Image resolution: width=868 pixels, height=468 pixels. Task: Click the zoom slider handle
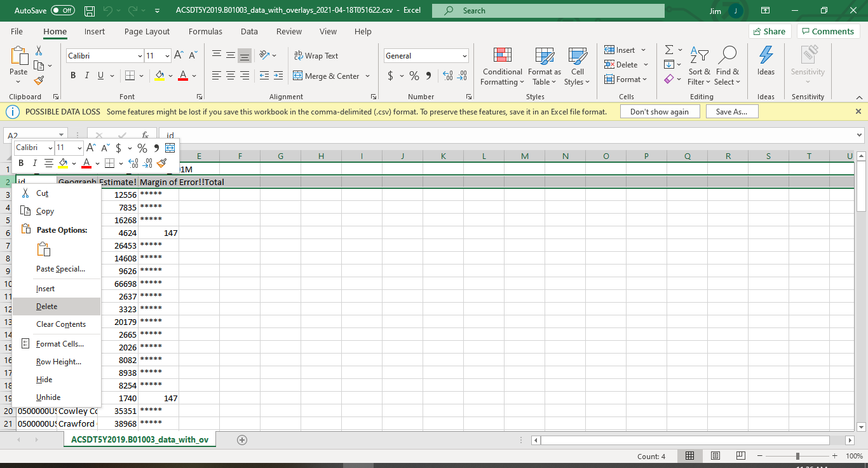click(x=797, y=456)
